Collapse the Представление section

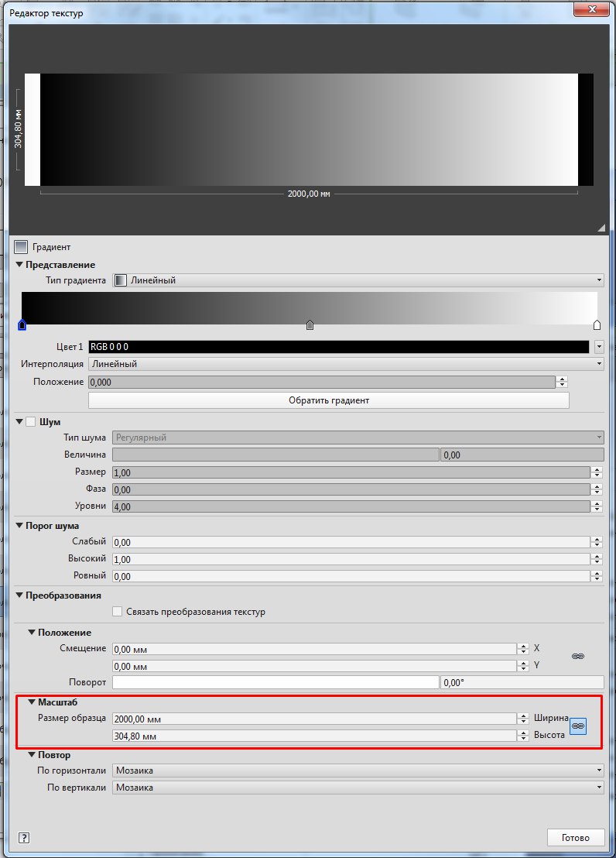19,264
